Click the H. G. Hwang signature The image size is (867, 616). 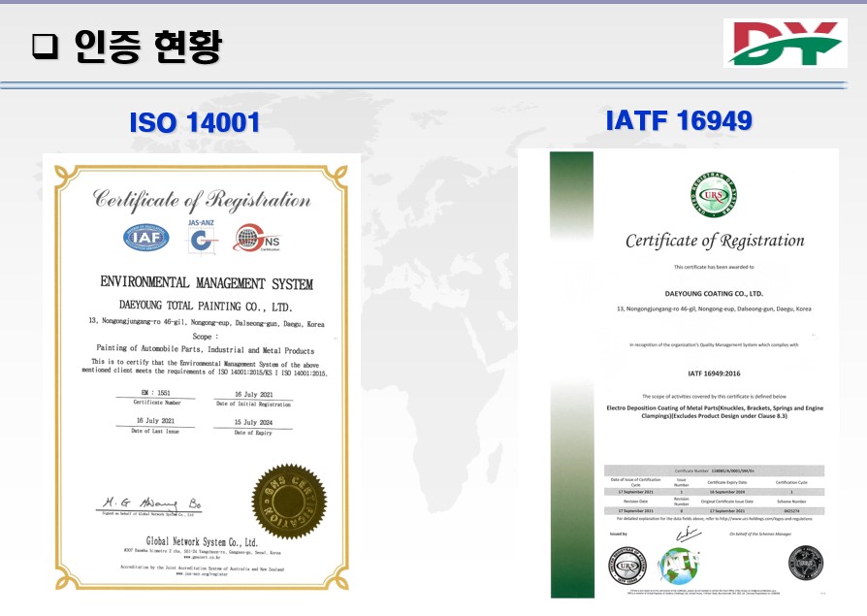[x=151, y=503]
